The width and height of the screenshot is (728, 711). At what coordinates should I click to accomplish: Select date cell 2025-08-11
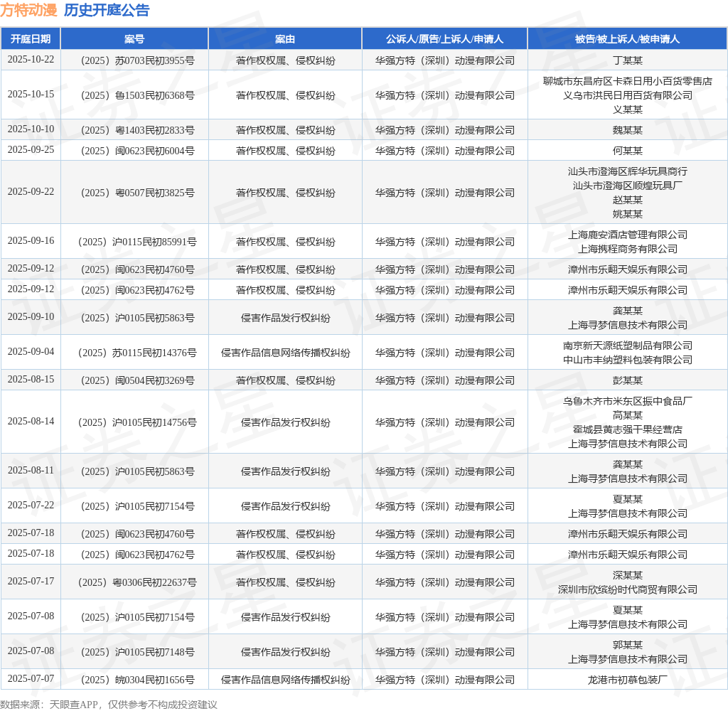(x=31, y=471)
